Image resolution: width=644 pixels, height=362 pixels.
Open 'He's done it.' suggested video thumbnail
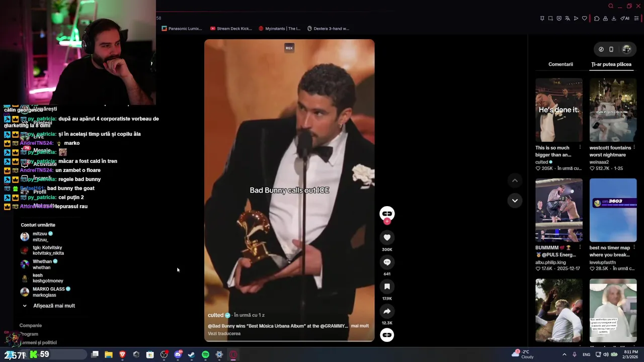click(559, 110)
